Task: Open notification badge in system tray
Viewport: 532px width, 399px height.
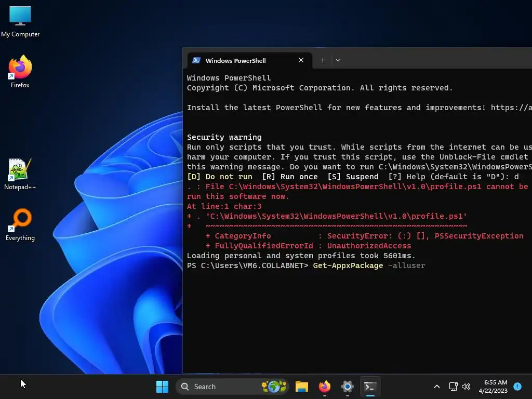Action: coord(517,387)
